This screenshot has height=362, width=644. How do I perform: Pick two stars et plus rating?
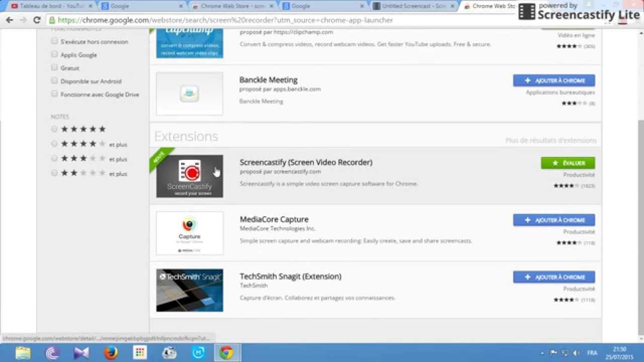pyautogui.click(x=54, y=173)
